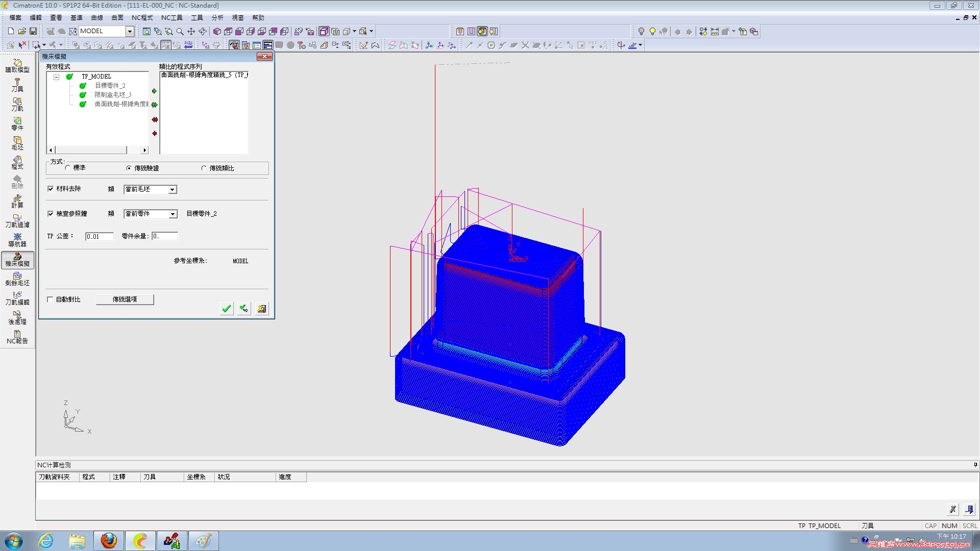Viewport: 980px width, 551px height.
Task: Open the 幫助 menu
Action: pyautogui.click(x=258, y=18)
